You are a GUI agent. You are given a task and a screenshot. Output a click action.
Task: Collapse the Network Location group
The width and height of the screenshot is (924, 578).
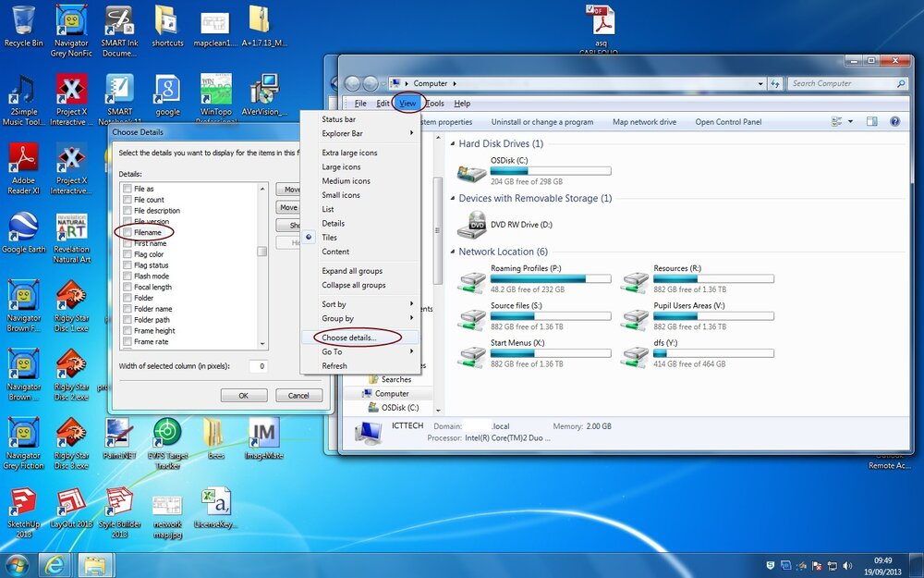453,252
